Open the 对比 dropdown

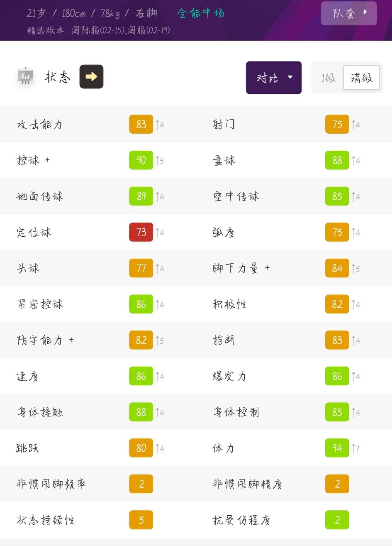click(x=274, y=78)
